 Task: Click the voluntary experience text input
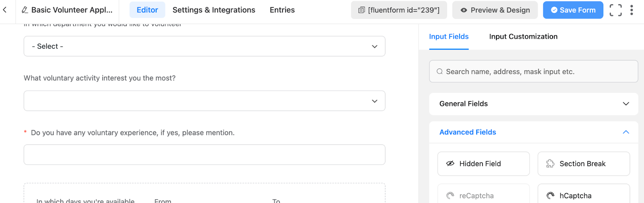click(x=204, y=155)
